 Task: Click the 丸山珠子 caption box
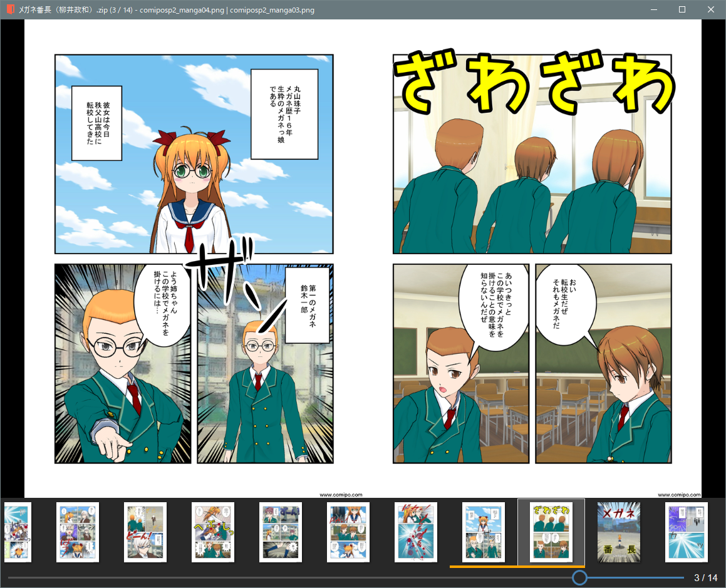click(x=284, y=115)
